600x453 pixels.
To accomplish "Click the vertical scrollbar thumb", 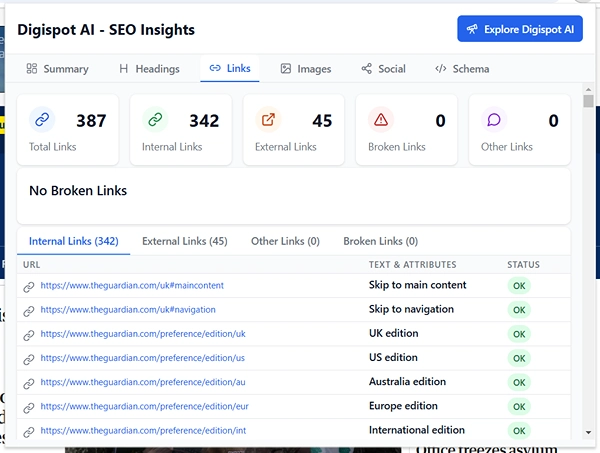I will pyautogui.click(x=589, y=101).
